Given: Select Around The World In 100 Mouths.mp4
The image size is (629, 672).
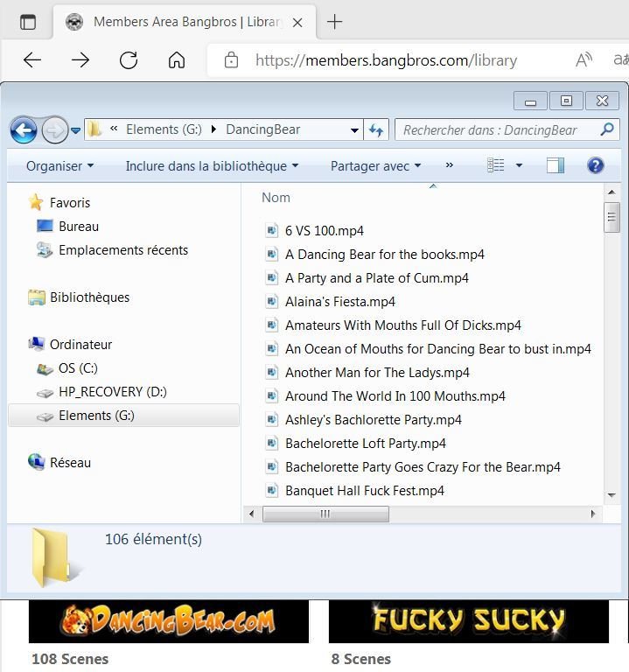Looking at the screenshot, I should 395,396.
